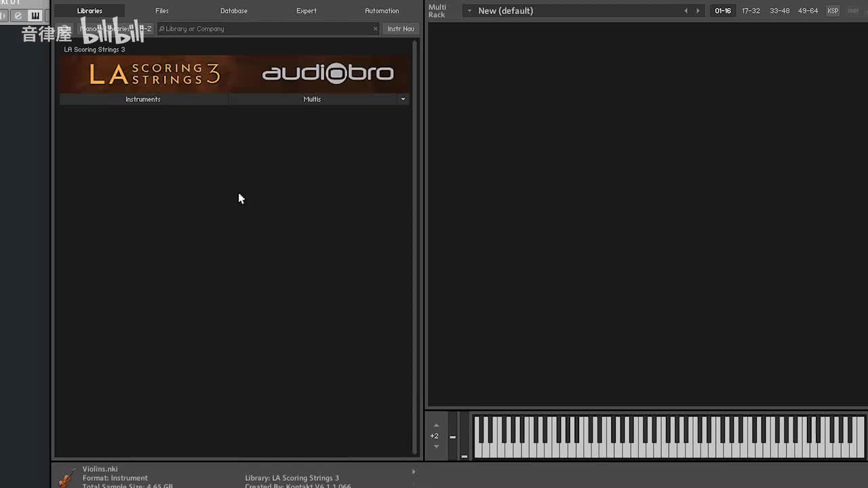Shift the keyboard octave down

click(436, 447)
